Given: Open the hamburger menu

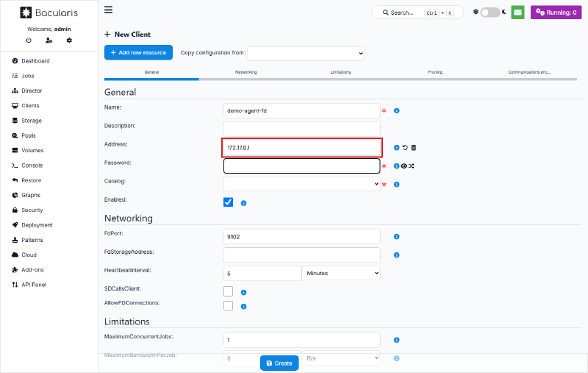Looking at the screenshot, I should 108,10.
